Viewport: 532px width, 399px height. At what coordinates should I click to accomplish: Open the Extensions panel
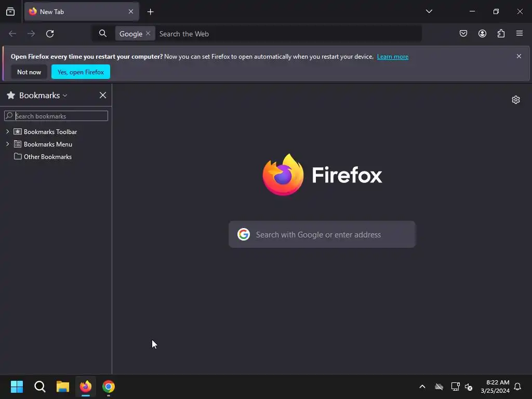501,33
